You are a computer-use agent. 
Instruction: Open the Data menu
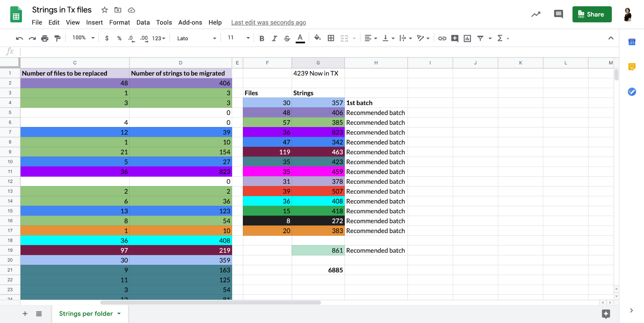tap(143, 23)
